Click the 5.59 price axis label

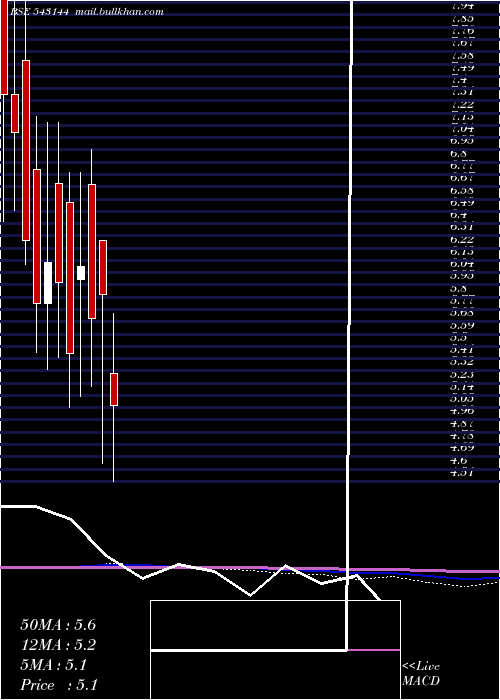[x=462, y=325]
